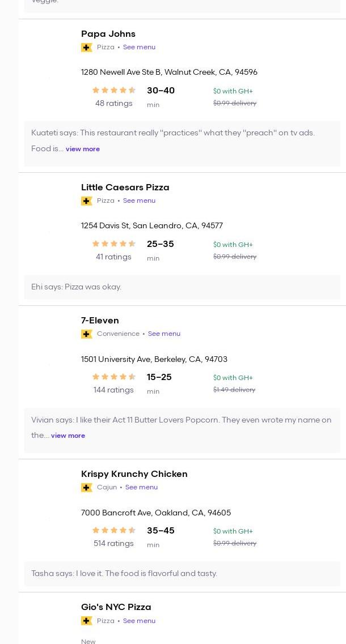Screen dimensions: 346x644
Task: Click GH+ badge icon under Little Caesars Pizza
Action: [x=86, y=201]
